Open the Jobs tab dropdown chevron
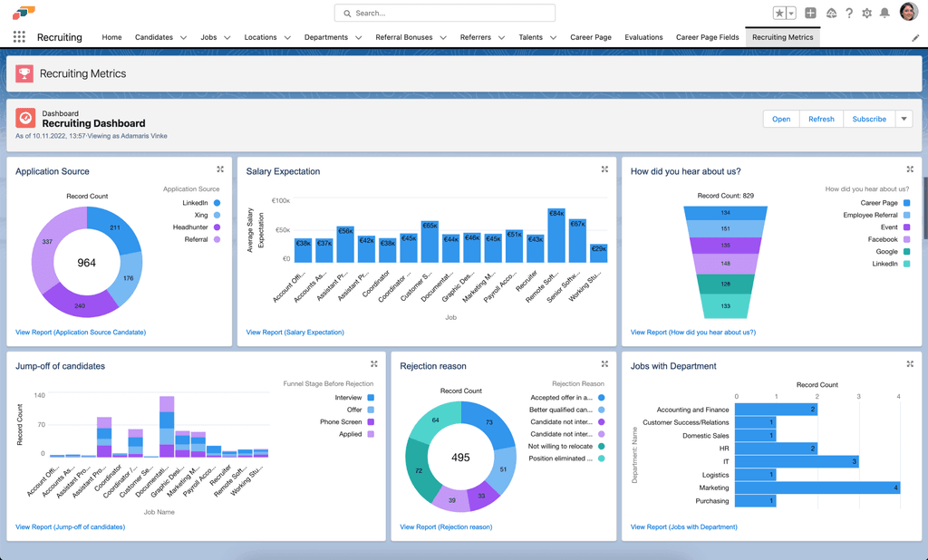 point(227,37)
